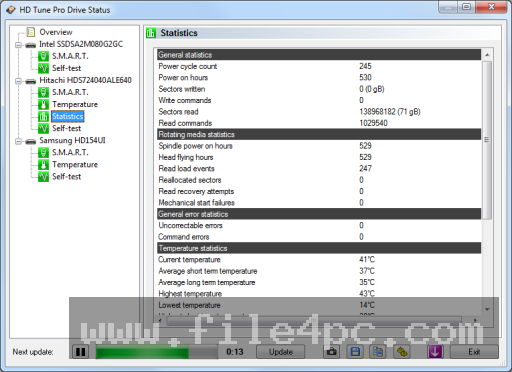Select the Reallocated sectors row
The height and width of the screenshot is (372, 512).
click(319, 180)
